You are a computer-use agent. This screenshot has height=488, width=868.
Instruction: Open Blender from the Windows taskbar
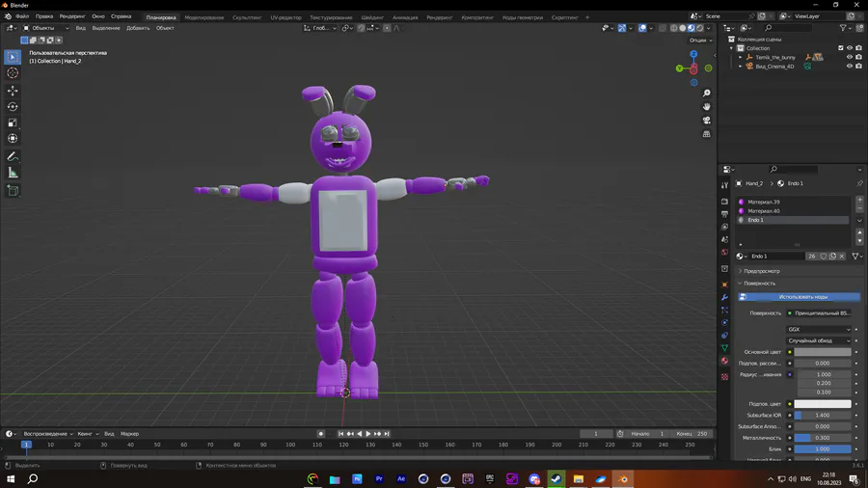[x=623, y=478]
